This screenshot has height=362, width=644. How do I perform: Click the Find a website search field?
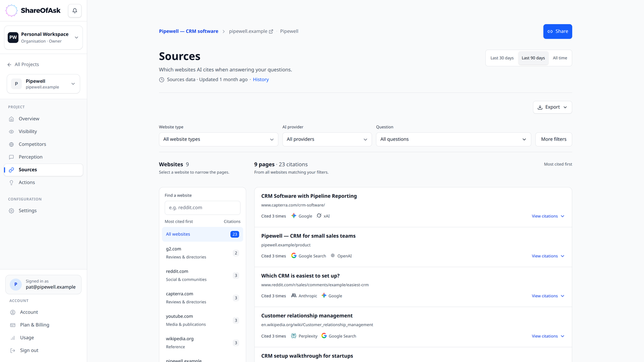[x=202, y=208]
